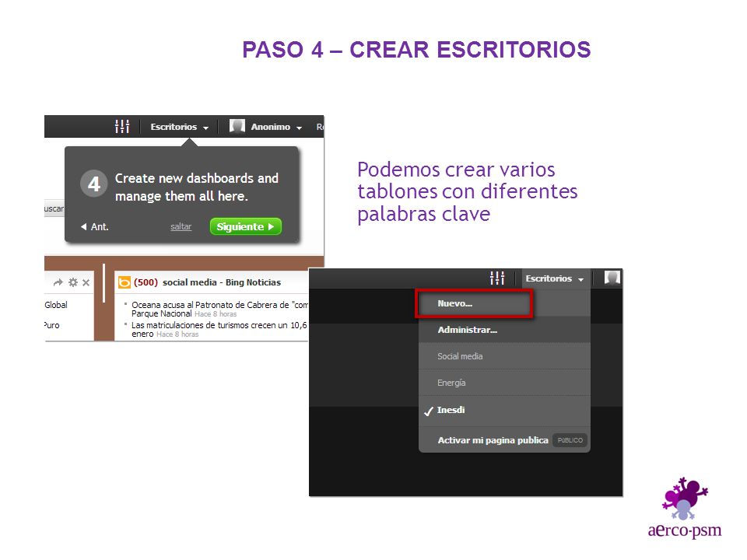Click user avatar in lower dark screenshot
This screenshot has width=747, height=560.
click(612, 277)
